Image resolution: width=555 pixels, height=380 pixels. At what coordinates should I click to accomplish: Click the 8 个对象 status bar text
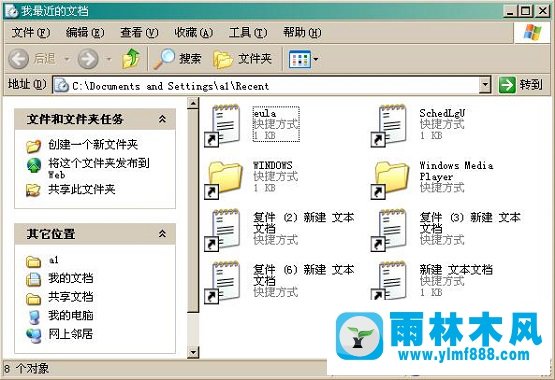pyautogui.click(x=27, y=369)
